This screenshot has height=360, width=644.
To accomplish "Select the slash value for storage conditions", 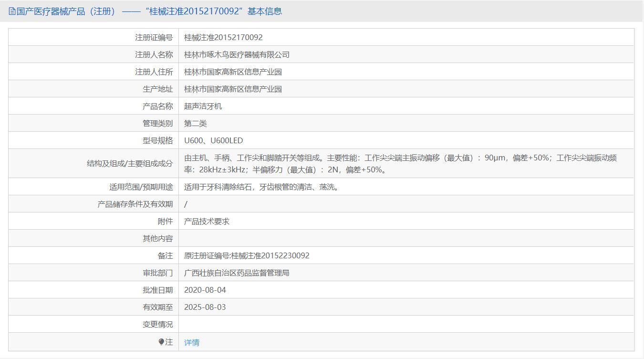I will (186, 204).
